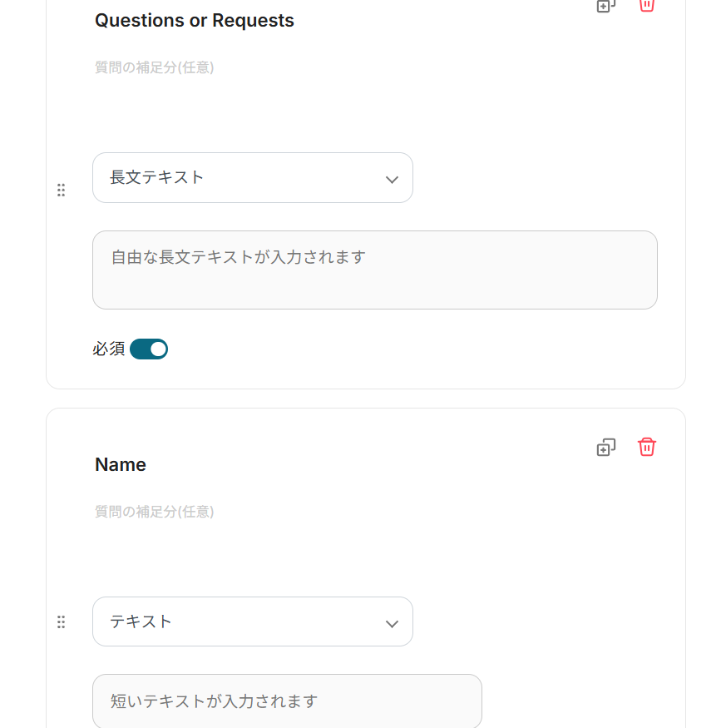Click 質問の補足分 field under Questions or Requests

(x=155, y=68)
